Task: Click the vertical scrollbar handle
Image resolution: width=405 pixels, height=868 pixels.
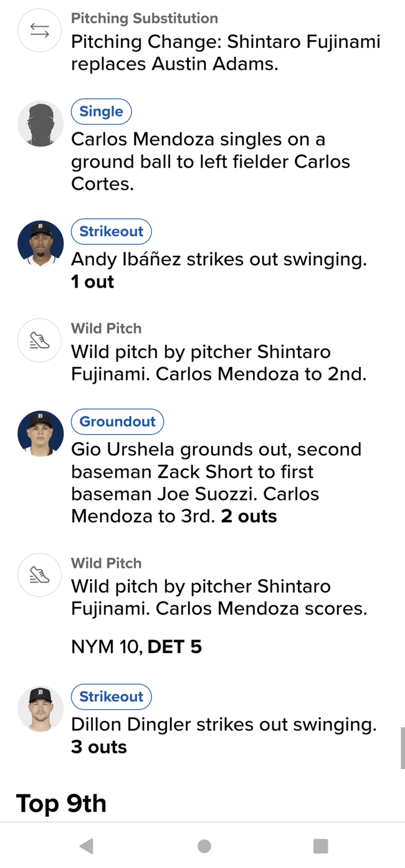Action: tap(402, 748)
